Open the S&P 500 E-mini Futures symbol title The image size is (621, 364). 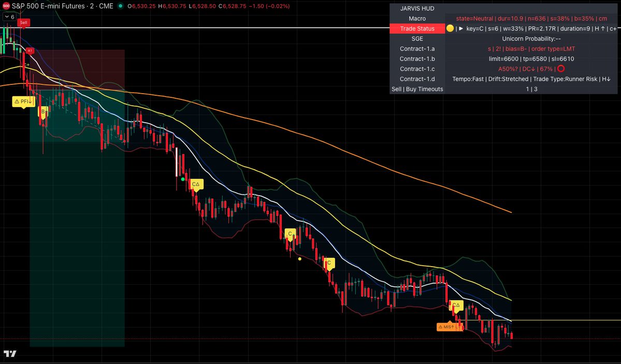48,6
